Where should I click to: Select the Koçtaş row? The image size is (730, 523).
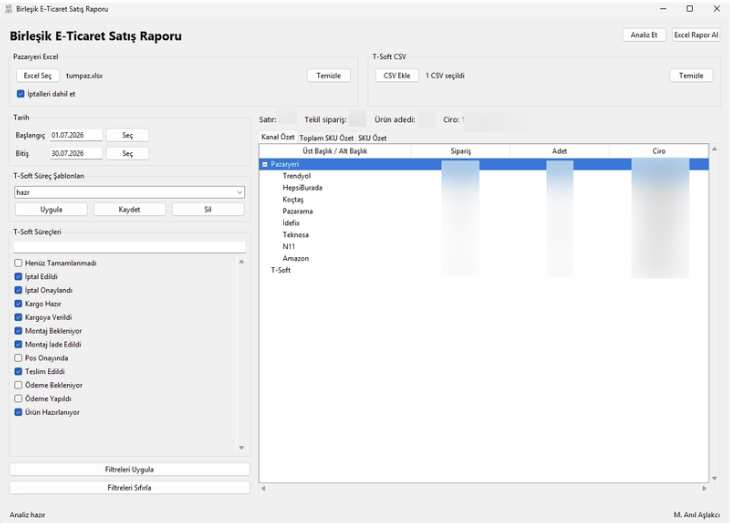pos(484,199)
